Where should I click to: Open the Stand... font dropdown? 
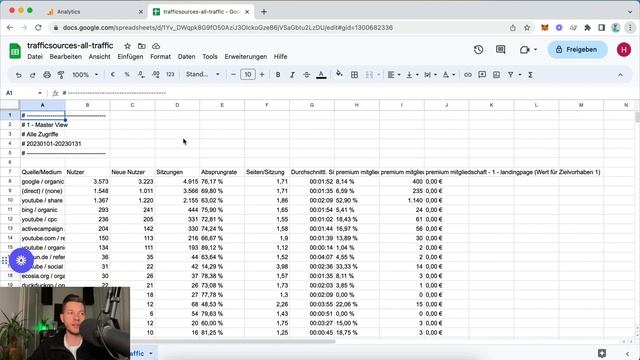coord(203,74)
